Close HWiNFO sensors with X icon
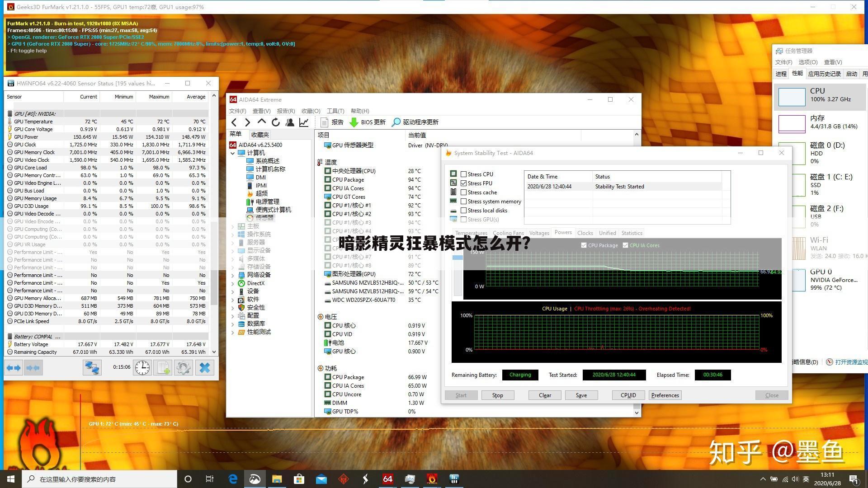This screenshot has height=488, width=868. click(205, 368)
